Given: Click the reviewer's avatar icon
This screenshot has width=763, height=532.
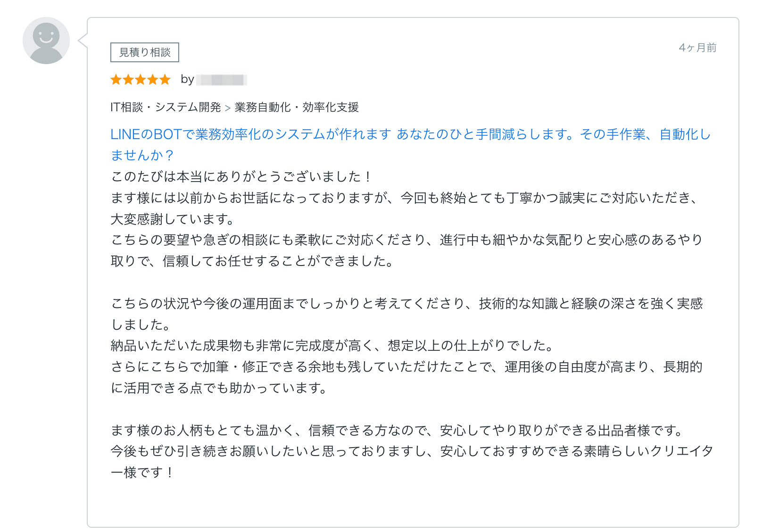Looking at the screenshot, I should 46,40.
